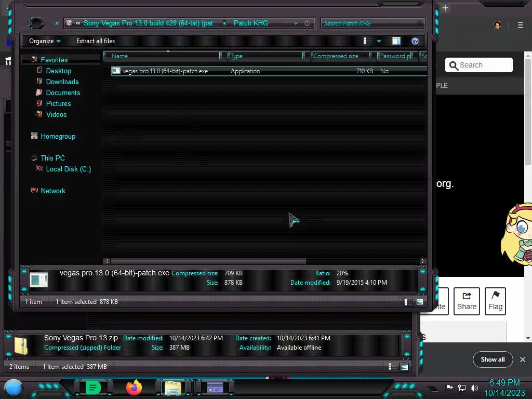Viewport: 532px width, 399px height.
Task: Click the Search Patch KHG field
Action: pyautogui.click(x=372, y=23)
